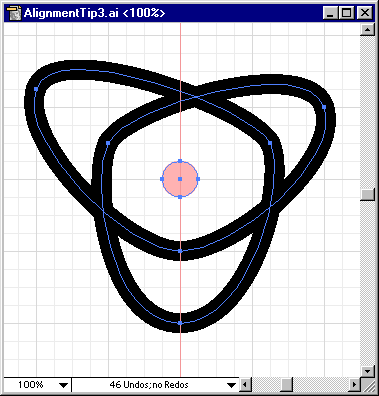Click the horizontal scrollbar right arrow
The height and width of the screenshot is (396, 379).
[354, 385]
